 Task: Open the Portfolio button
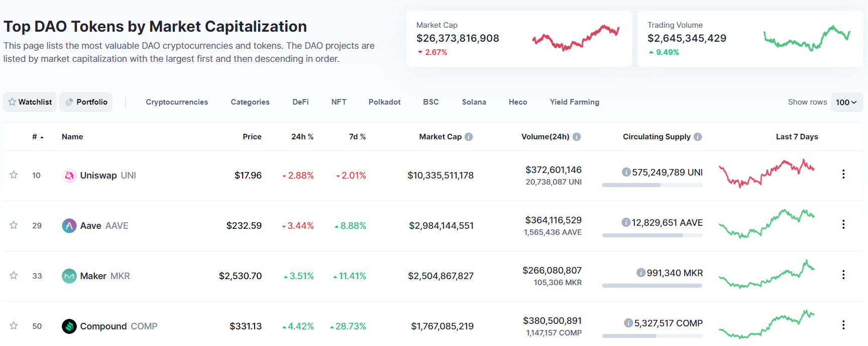tap(86, 102)
